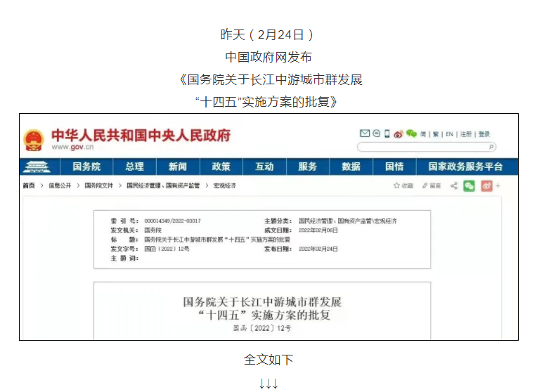
Task: Click the 留言 comment pencil button
Action: coord(431,185)
